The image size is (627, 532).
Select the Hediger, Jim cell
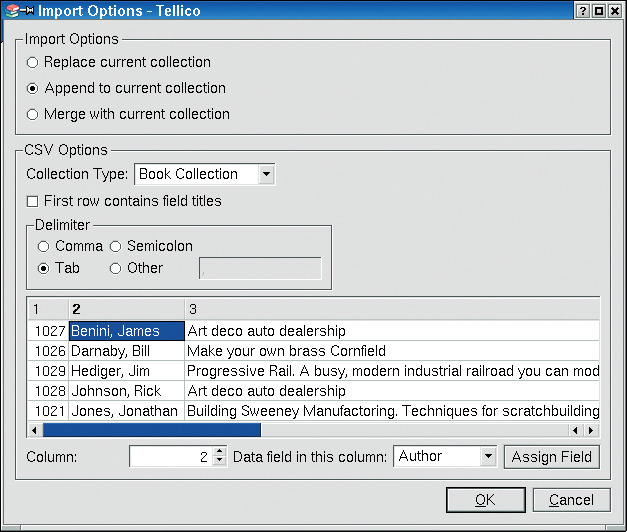[x=127, y=371]
